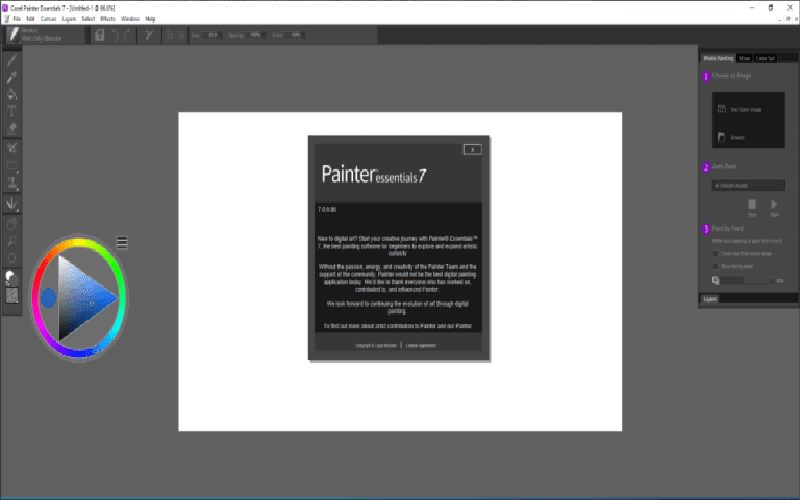Click the Grain input field
Image resolution: width=800 pixels, height=500 pixels.
293,35
